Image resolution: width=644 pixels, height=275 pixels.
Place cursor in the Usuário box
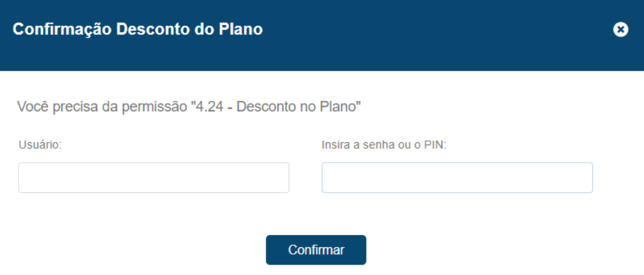pyautogui.click(x=153, y=178)
